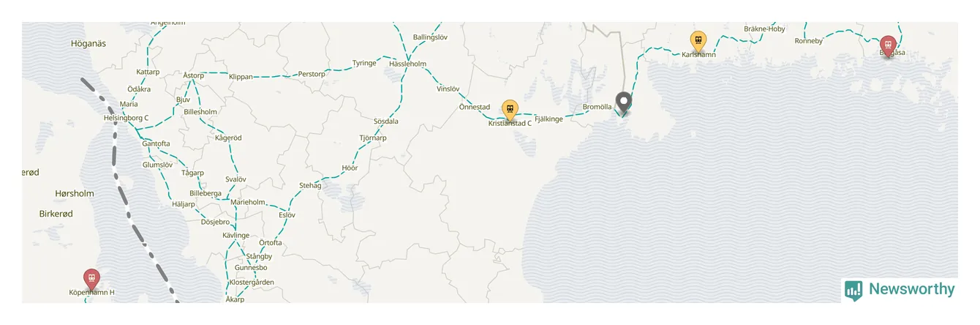The height and width of the screenshot is (325, 980).
Task: Click the Sösdala station label
Action: 386,122
